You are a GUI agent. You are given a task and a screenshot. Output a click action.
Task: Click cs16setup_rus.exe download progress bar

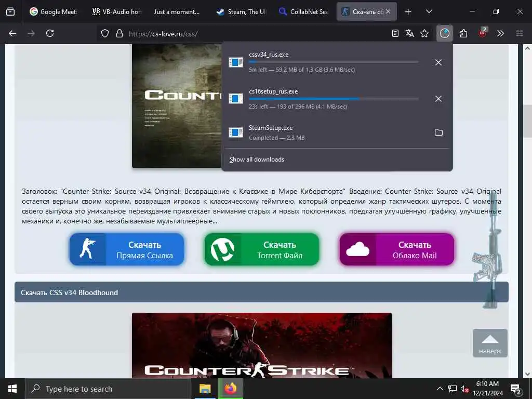coord(334,98)
